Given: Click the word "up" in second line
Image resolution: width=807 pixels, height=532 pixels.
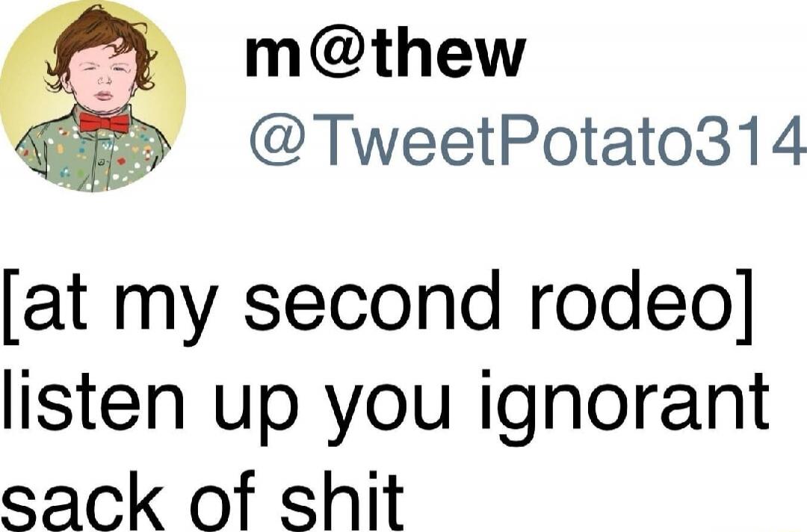Looking at the screenshot, I should click(x=257, y=414).
